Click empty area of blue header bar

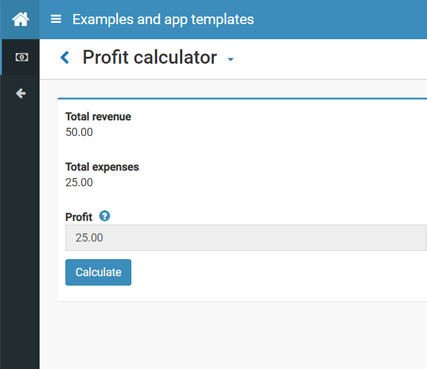coord(340,19)
